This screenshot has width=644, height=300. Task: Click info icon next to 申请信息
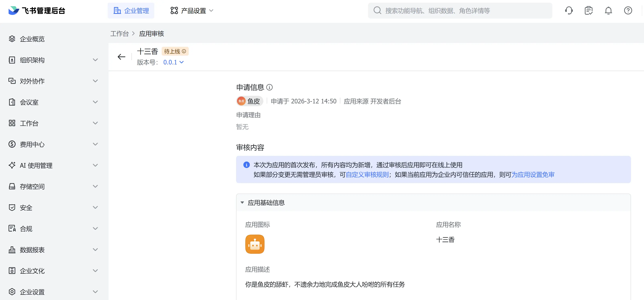[x=269, y=87]
